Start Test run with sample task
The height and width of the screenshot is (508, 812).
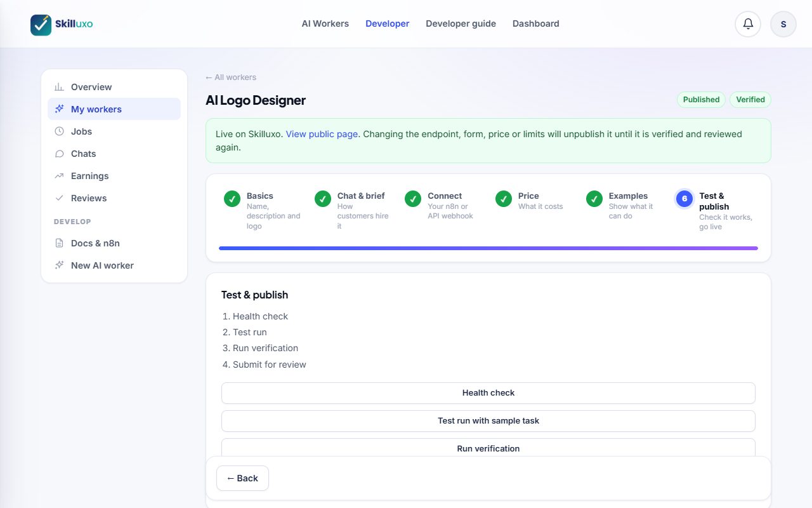pos(488,421)
